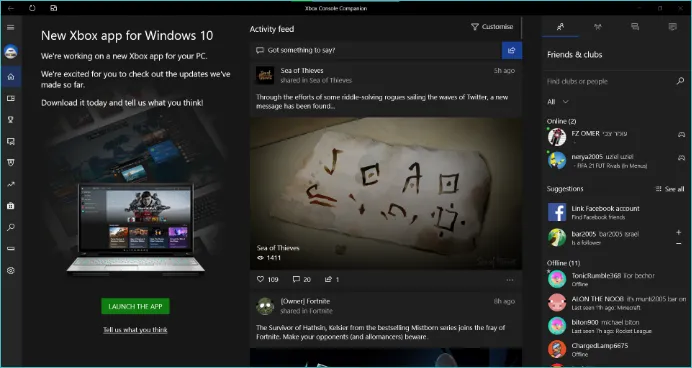Click Fortnite post avatar icon

tap(265, 306)
